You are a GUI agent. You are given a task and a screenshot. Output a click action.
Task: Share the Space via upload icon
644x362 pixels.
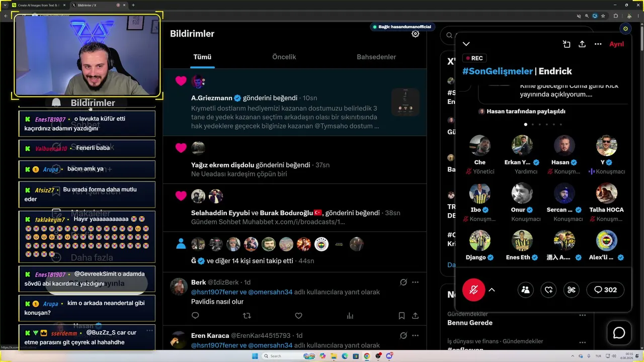tap(582, 44)
